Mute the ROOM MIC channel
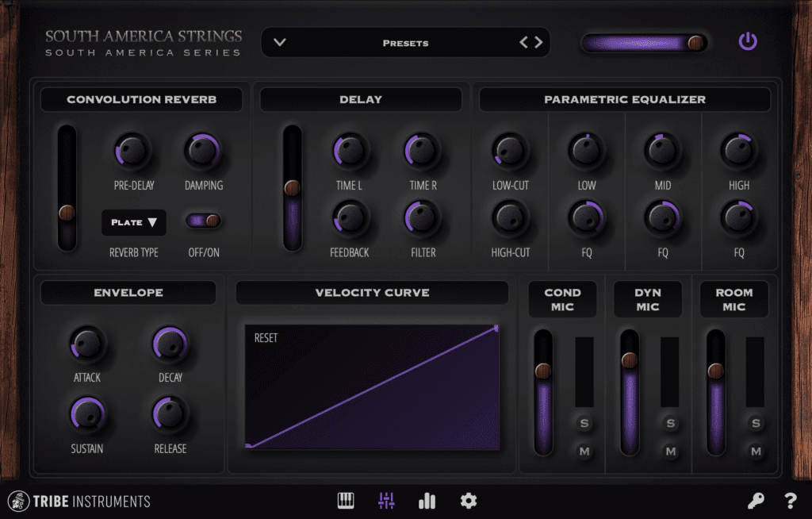 point(755,452)
